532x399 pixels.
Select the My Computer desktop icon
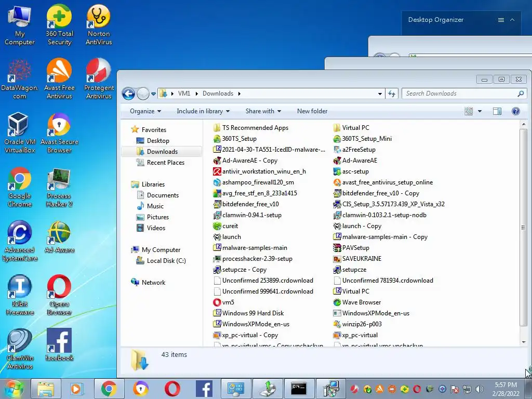(x=19, y=24)
